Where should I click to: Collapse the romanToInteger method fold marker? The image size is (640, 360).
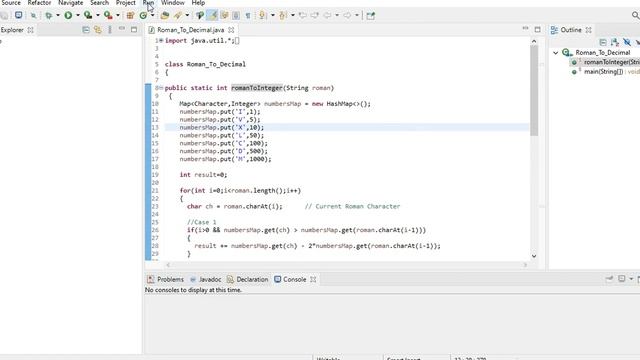pos(161,88)
